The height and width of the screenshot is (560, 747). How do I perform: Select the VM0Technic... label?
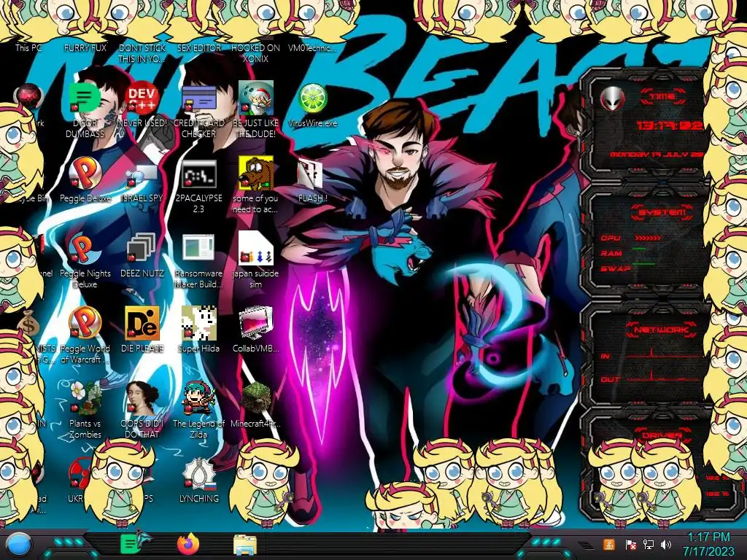point(312,47)
